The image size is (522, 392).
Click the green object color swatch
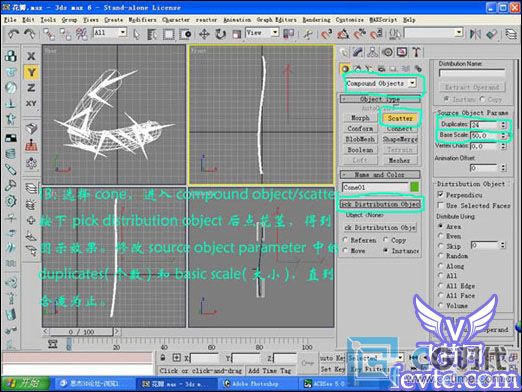[x=414, y=187]
